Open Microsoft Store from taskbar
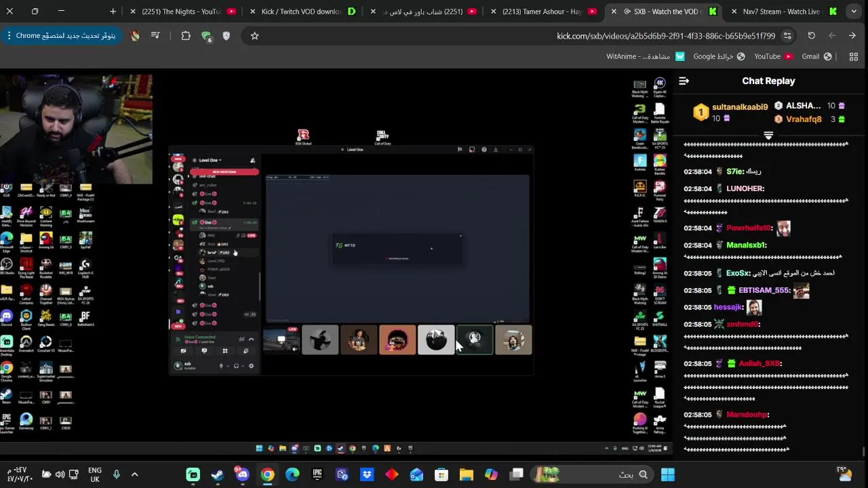Screen dimensions: 868x488 (x=441, y=474)
